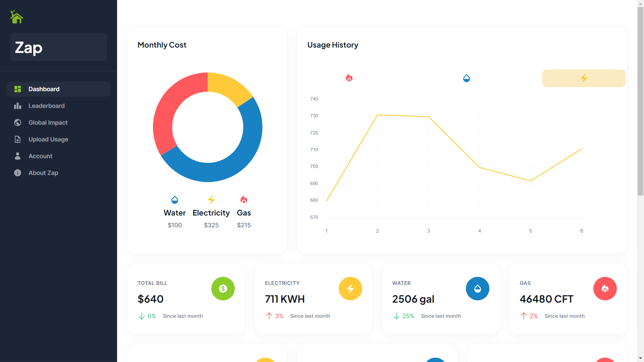Click the line chart peak at month 2
Screen dimensions: 644x362
(378, 115)
